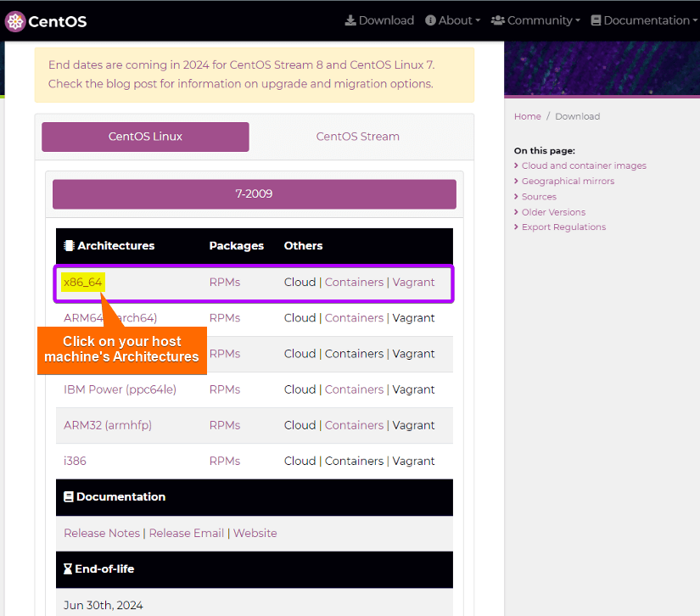Open the Release Notes link
The width and height of the screenshot is (700, 616).
tap(102, 533)
